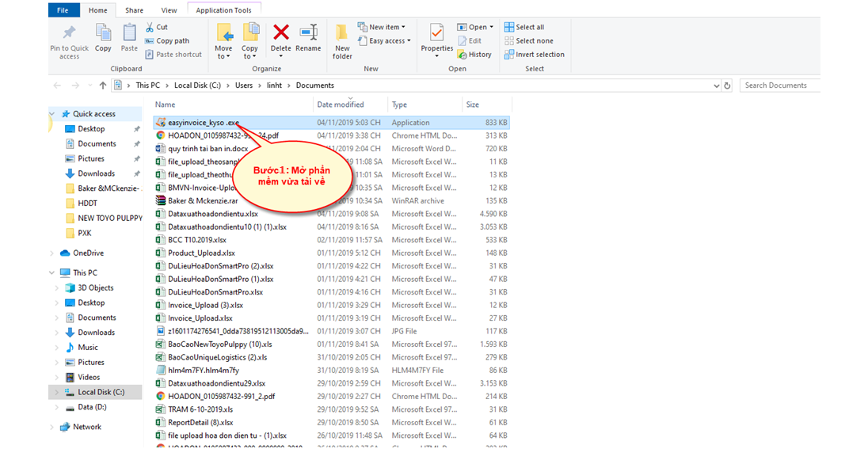Screen dimensions: 868x449
Task: Open Local Disk (C:) in navigation pane
Action: 101,392
